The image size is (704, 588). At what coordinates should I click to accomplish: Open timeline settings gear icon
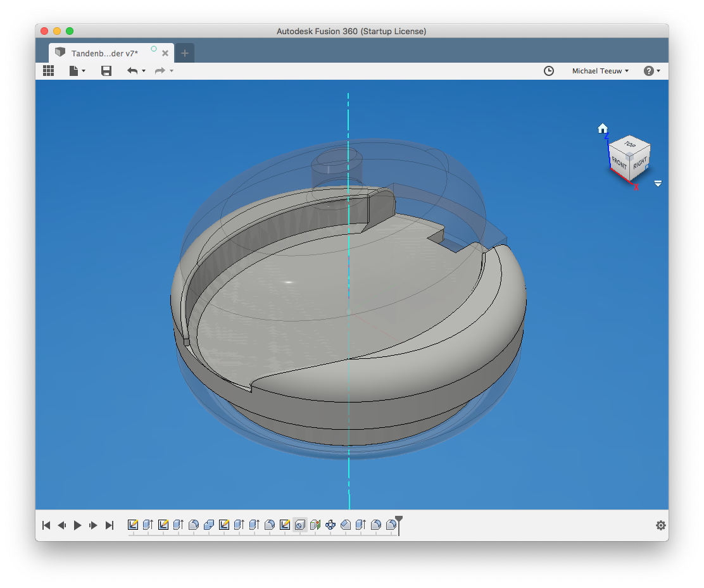tap(660, 525)
